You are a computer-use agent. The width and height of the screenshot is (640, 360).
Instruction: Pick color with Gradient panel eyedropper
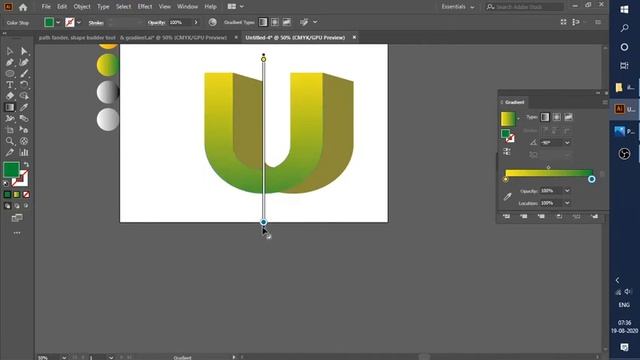coord(507,197)
